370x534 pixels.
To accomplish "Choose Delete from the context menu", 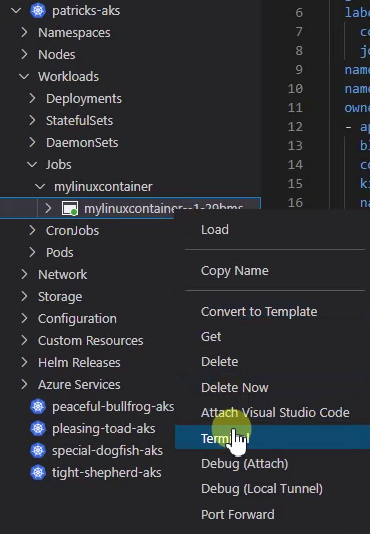I will (219, 362).
